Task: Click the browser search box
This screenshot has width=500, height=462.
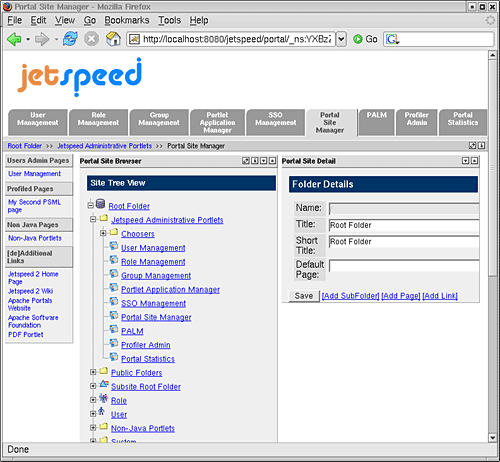Action: click(x=439, y=39)
